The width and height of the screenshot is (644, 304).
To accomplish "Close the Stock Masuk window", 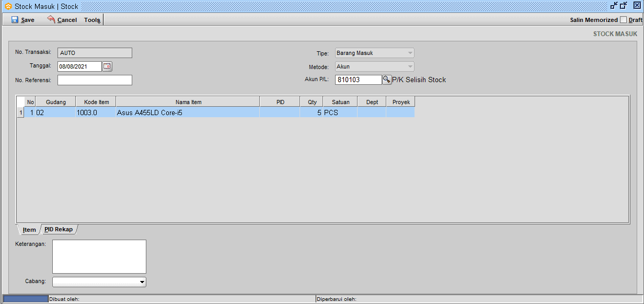I will coord(637,6).
